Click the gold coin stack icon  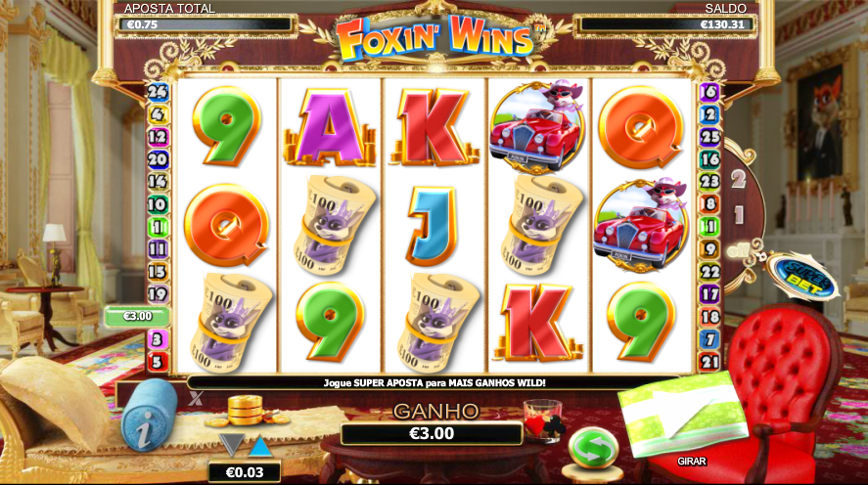click(246, 411)
